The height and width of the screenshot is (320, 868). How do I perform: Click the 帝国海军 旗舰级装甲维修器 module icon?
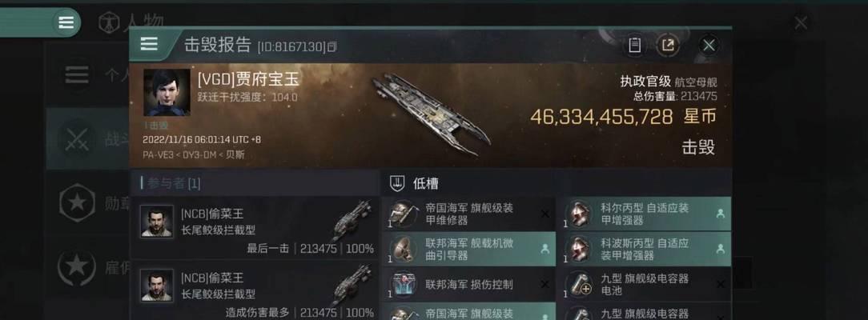tap(403, 214)
